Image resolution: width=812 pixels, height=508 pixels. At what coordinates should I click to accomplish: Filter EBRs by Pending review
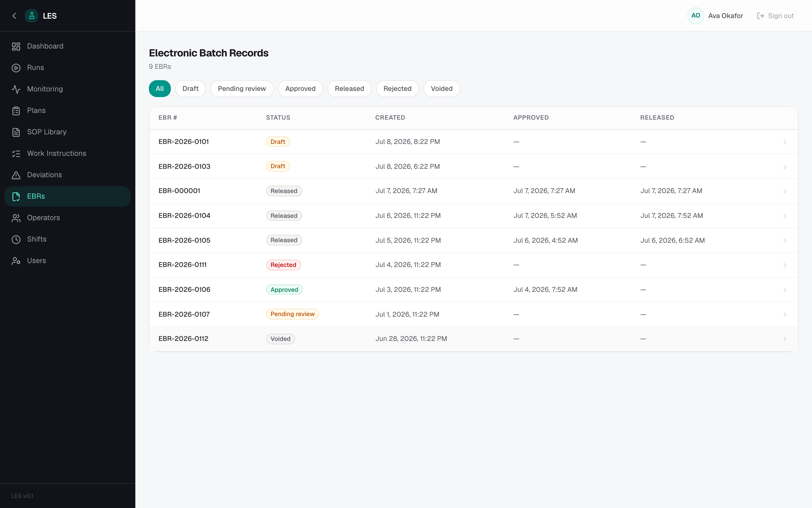click(x=242, y=89)
